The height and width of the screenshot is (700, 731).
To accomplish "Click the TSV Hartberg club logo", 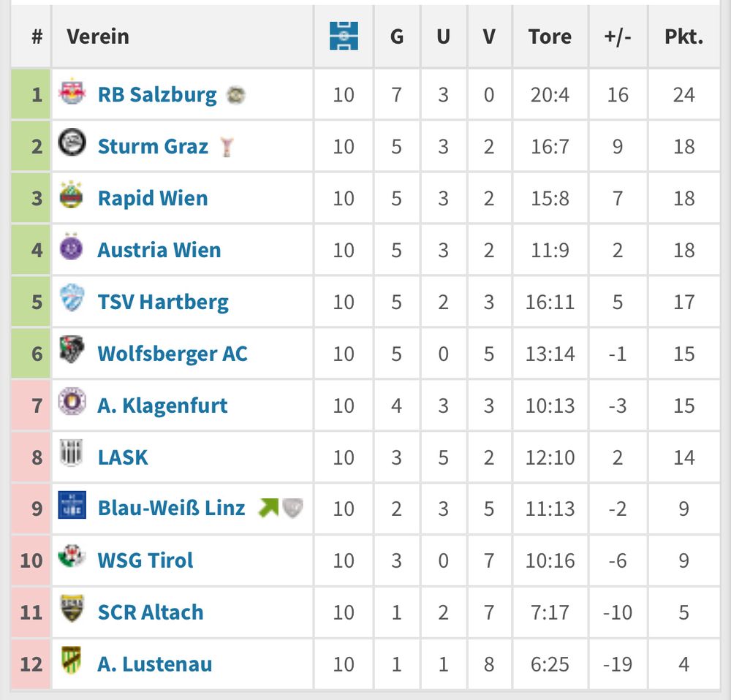I will click(x=72, y=299).
